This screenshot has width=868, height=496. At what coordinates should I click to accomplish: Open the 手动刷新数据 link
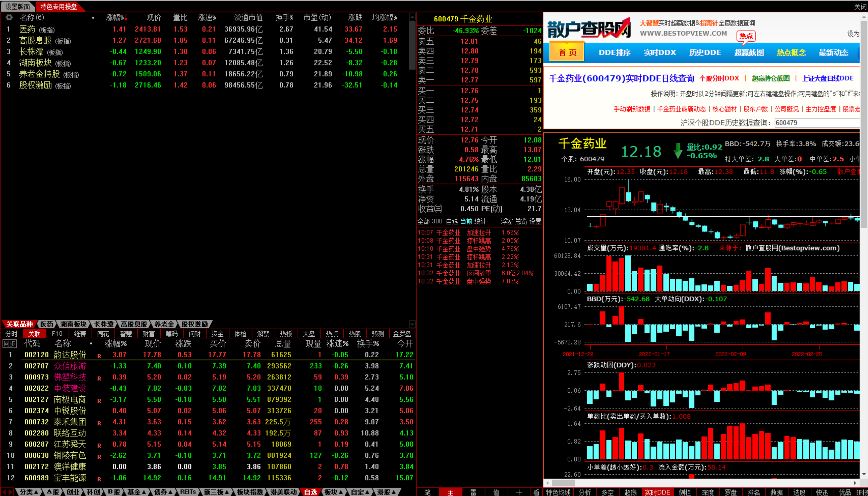coord(632,109)
